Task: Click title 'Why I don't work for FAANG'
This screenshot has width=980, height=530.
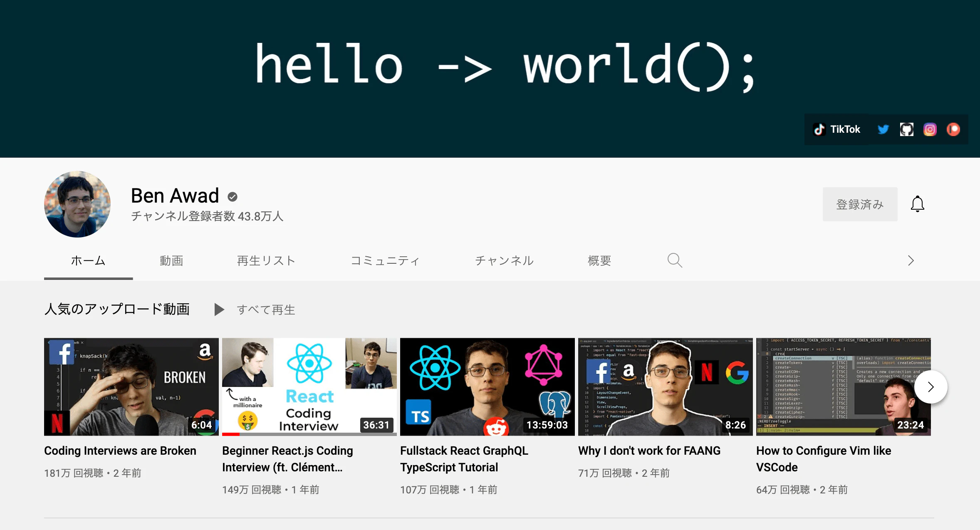Action: [649, 451]
